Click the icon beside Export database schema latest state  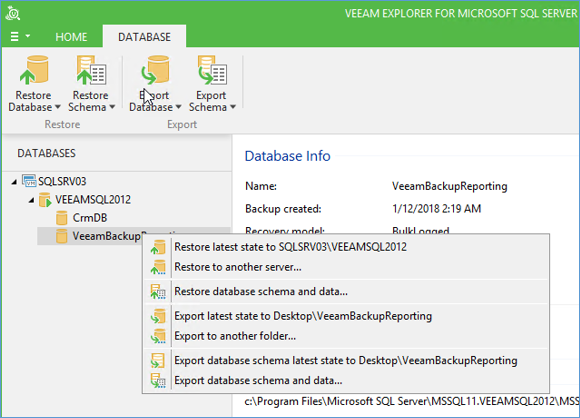158,361
